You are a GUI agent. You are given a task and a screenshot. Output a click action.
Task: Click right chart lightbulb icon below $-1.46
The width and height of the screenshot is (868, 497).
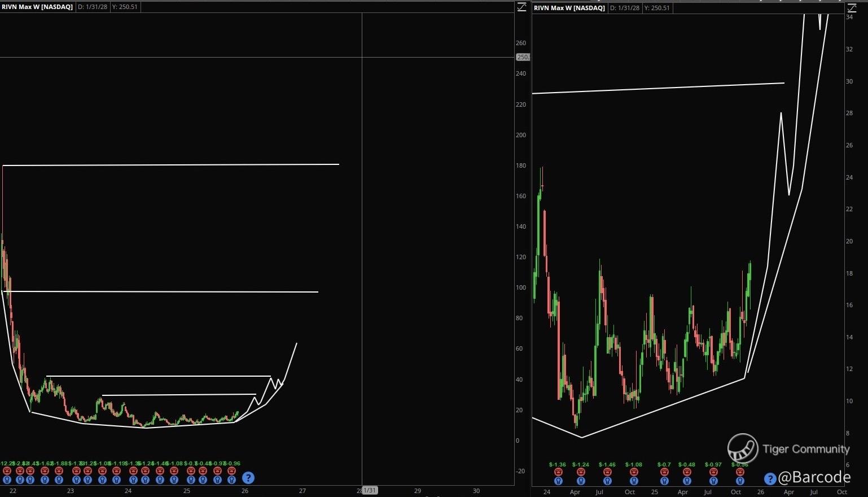click(x=607, y=481)
